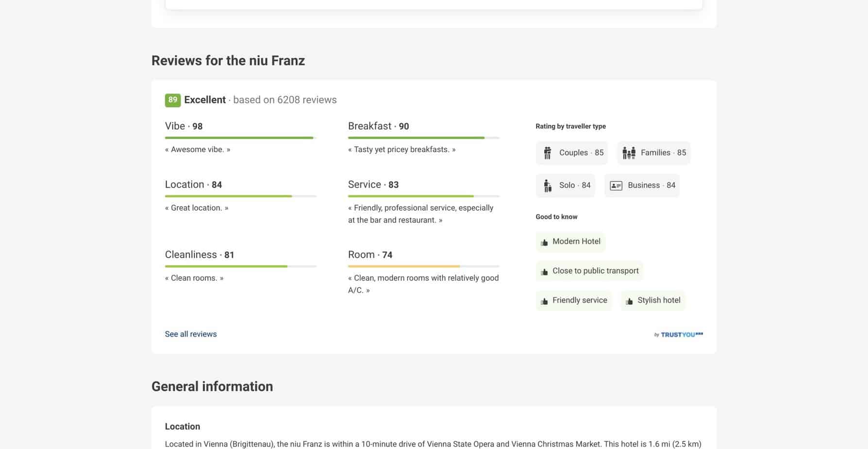Click the green 89 score badge

(x=173, y=100)
